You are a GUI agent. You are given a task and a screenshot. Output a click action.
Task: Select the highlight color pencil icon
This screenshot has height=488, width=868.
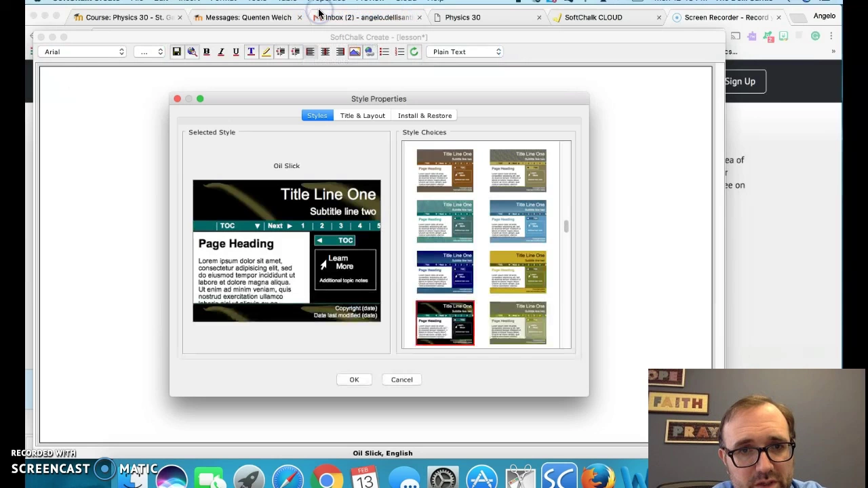(266, 52)
